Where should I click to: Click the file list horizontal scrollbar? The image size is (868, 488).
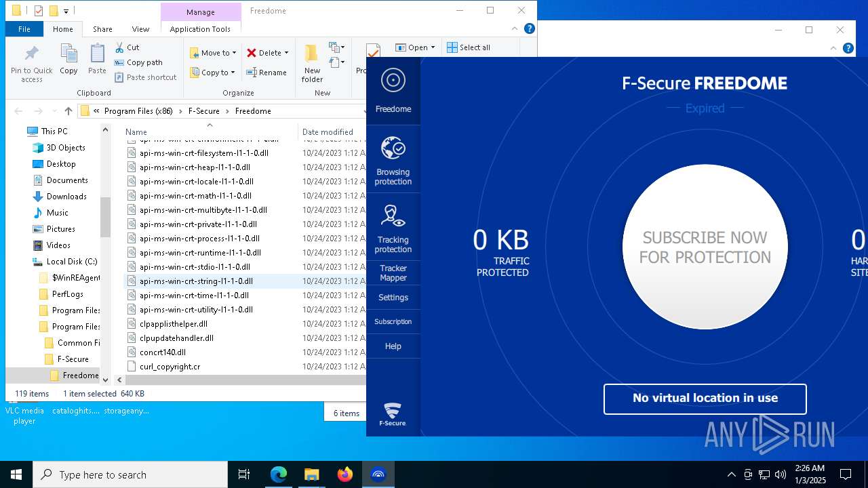[244, 380]
